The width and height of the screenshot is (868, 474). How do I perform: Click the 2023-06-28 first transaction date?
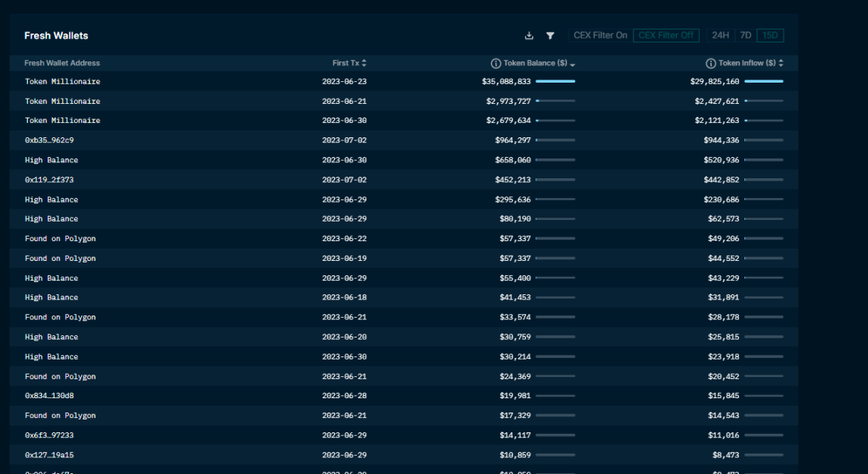click(344, 396)
